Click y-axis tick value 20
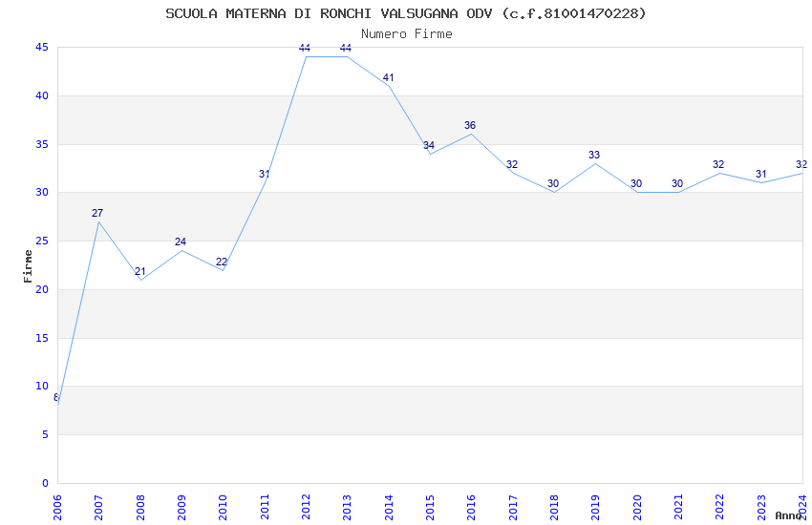This screenshot has height=525, width=812. click(42, 289)
